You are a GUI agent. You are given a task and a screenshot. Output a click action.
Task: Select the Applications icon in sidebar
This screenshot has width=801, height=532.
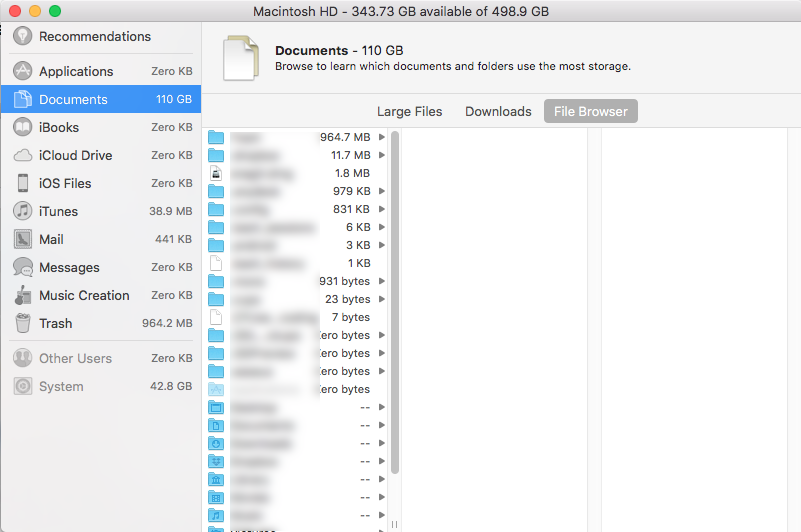[22, 71]
